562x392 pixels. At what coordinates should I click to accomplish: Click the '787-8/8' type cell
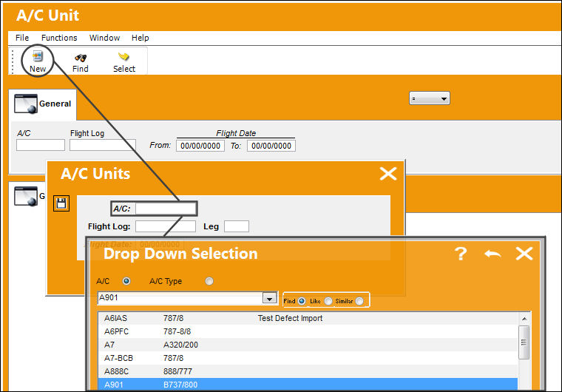(177, 331)
